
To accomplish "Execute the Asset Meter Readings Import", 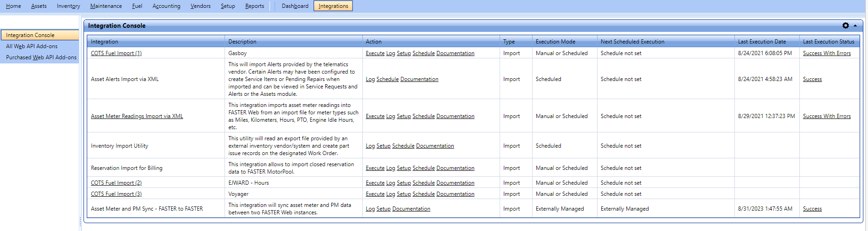I will pyautogui.click(x=375, y=116).
